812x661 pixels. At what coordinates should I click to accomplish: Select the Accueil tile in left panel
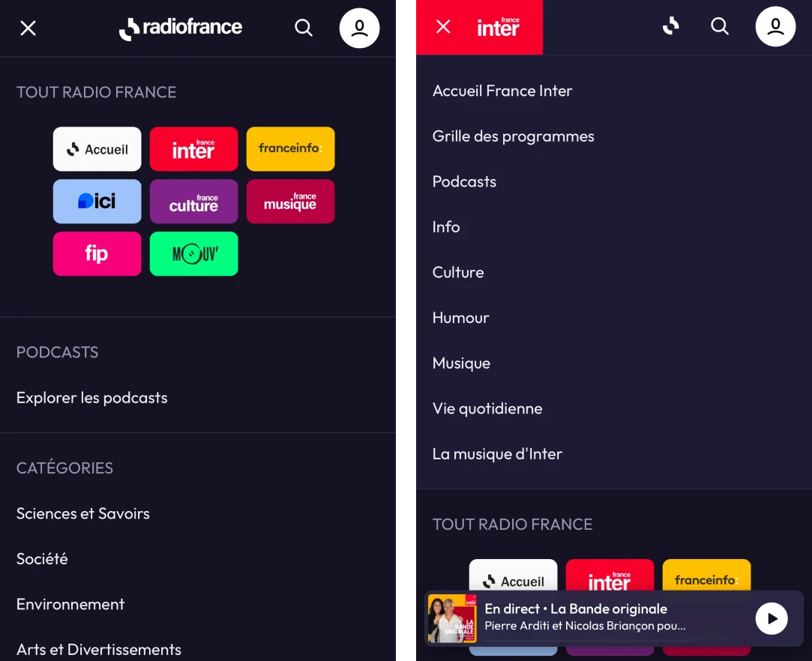pos(97,149)
